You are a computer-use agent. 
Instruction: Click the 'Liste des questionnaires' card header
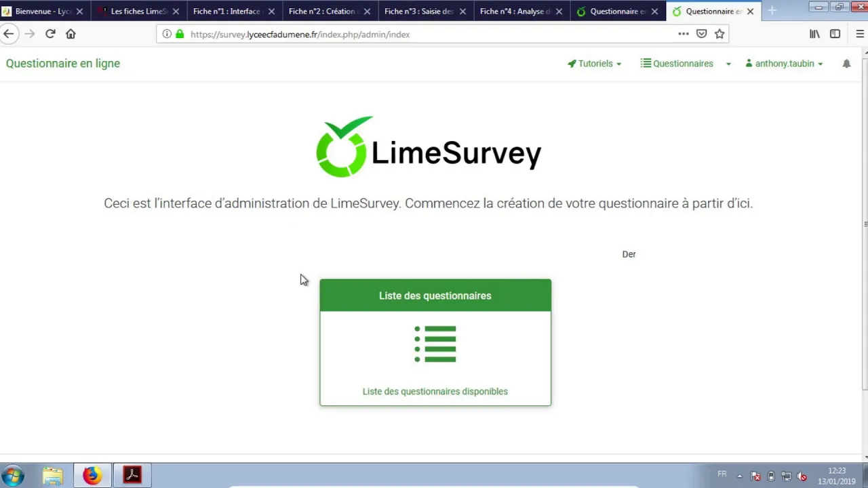click(435, 296)
